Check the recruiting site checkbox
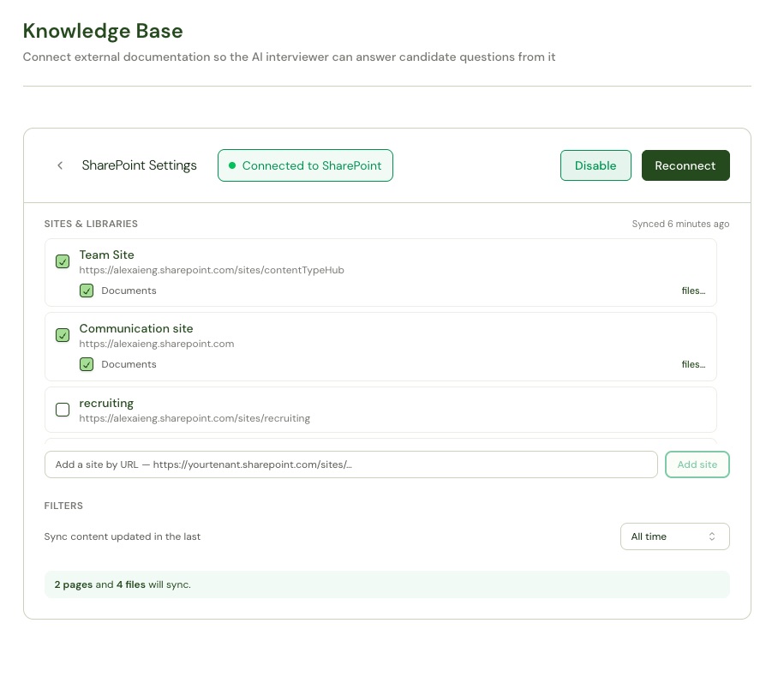 pos(63,410)
